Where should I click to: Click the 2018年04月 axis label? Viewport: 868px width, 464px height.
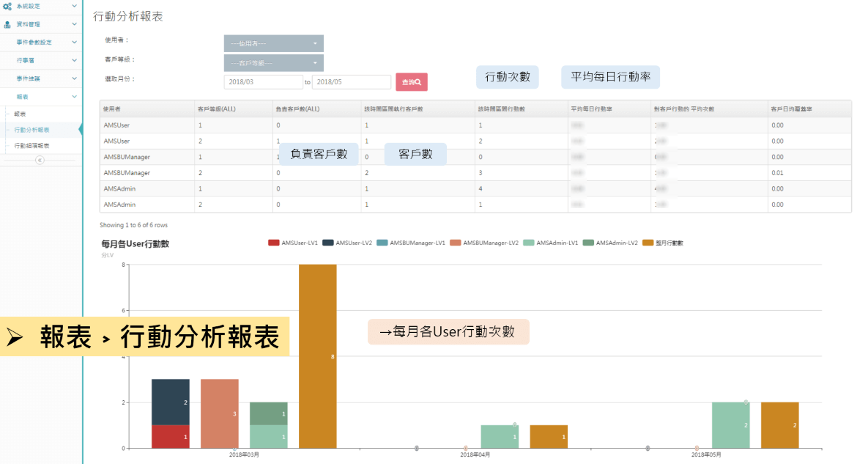[475, 454]
